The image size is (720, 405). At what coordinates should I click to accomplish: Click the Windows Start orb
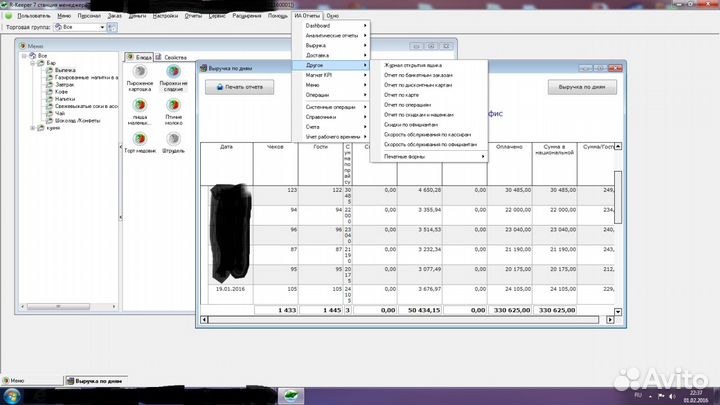point(11,396)
